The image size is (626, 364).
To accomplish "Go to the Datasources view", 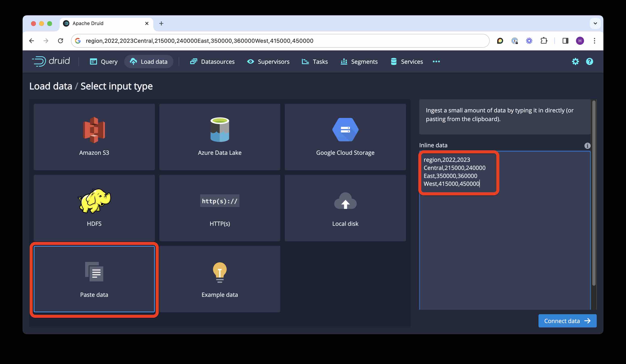I will click(x=212, y=62).
